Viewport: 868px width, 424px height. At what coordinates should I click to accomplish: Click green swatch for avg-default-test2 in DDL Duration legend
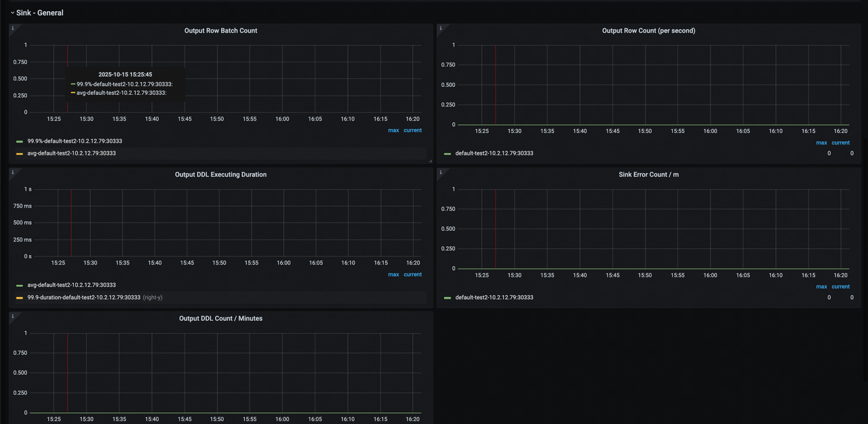coord(20,286)
